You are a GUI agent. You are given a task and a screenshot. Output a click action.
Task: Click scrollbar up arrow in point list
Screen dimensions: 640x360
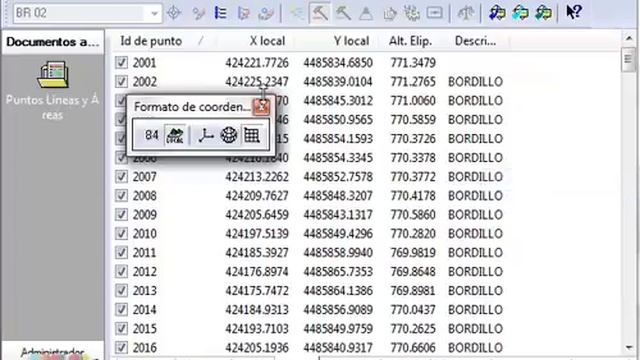pyautogui.click(x=629, y=38)
